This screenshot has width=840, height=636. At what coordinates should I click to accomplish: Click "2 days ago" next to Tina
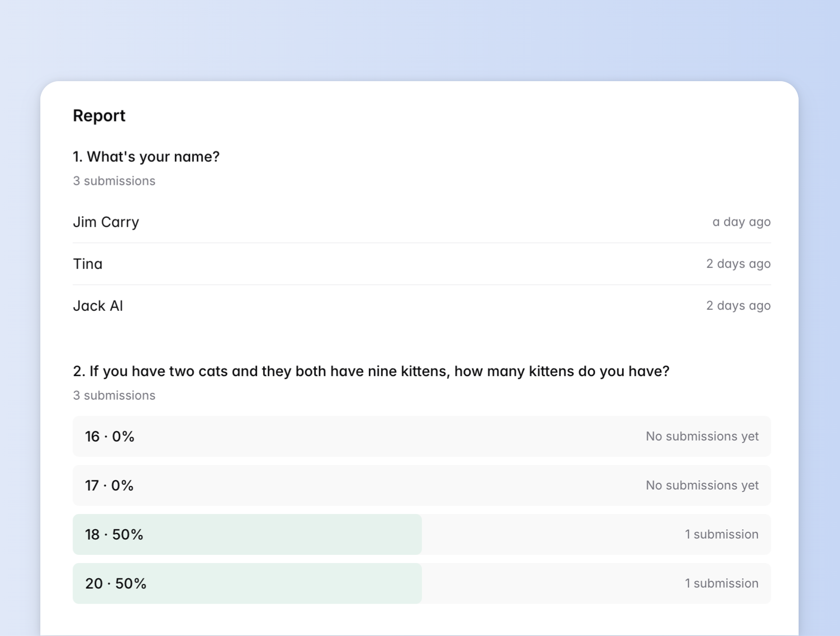click(738, 264)
